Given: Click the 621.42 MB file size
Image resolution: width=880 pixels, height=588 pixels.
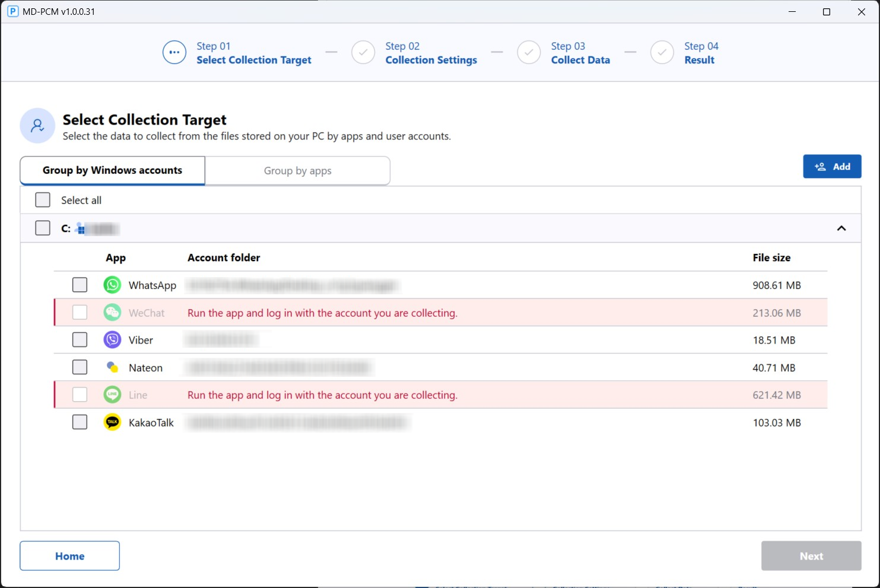Looking at the screenshot, I should point(777,395).
